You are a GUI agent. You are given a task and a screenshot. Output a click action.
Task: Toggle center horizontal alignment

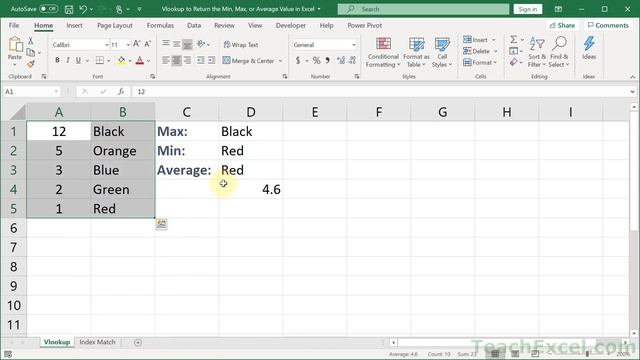tap(176, 60)
